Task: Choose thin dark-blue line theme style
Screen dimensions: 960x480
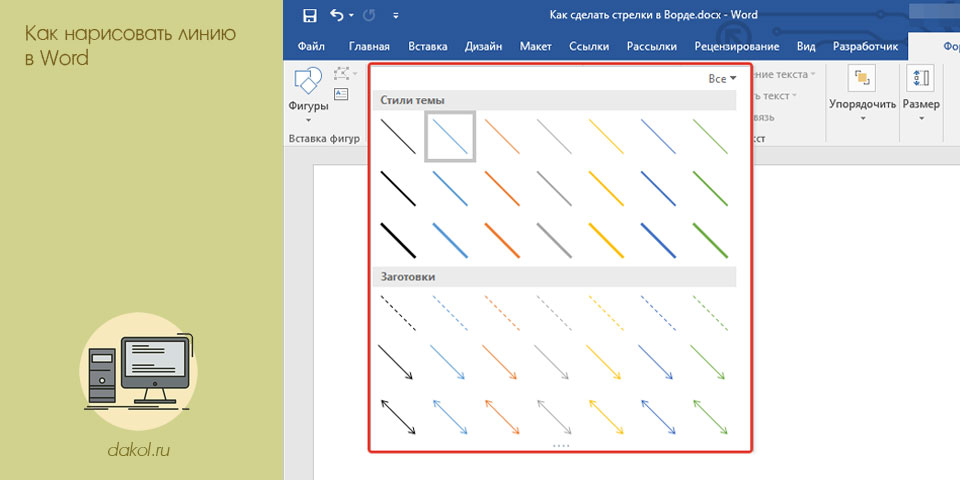Action: (x=658, y=137)
